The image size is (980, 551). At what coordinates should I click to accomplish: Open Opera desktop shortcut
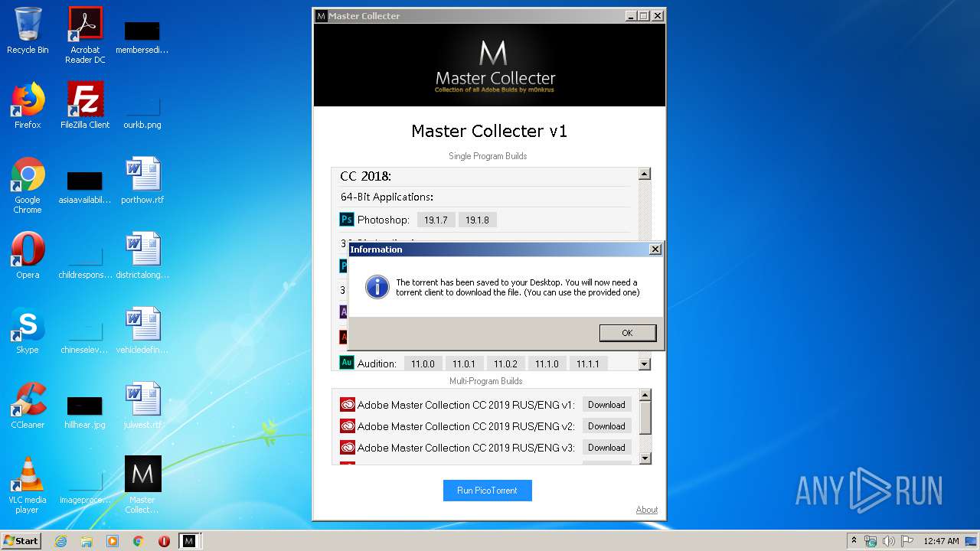pyautogui.click(x=28, y=256)
